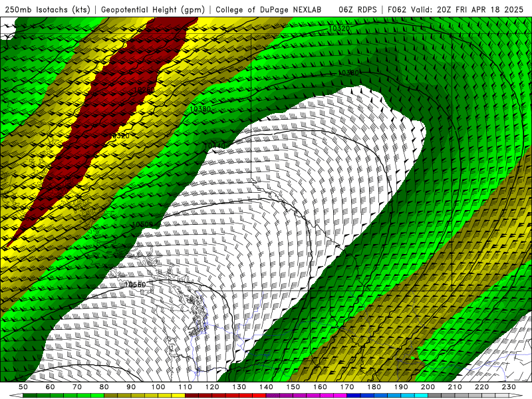
Task: Click the 200 kt colorbar label
Action: 428,387
